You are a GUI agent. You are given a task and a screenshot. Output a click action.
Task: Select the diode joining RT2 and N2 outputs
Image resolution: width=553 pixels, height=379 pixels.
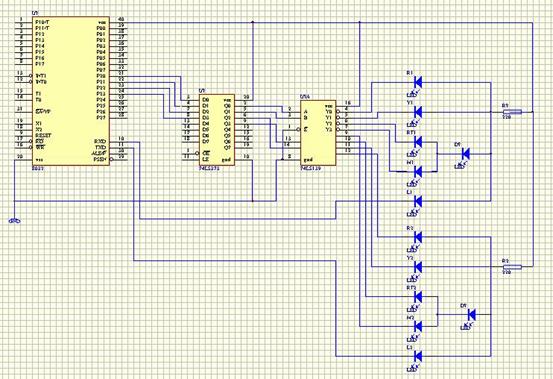[472, 314]
